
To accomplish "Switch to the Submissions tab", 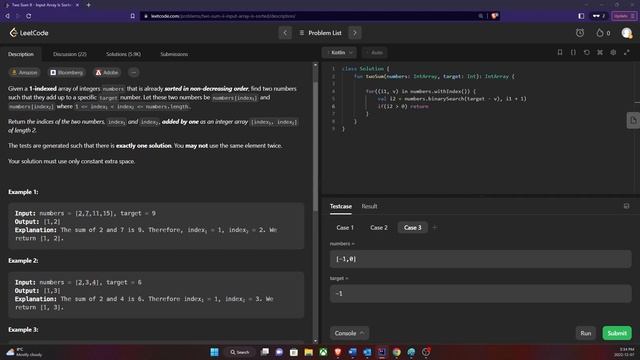I will (174, 54).
